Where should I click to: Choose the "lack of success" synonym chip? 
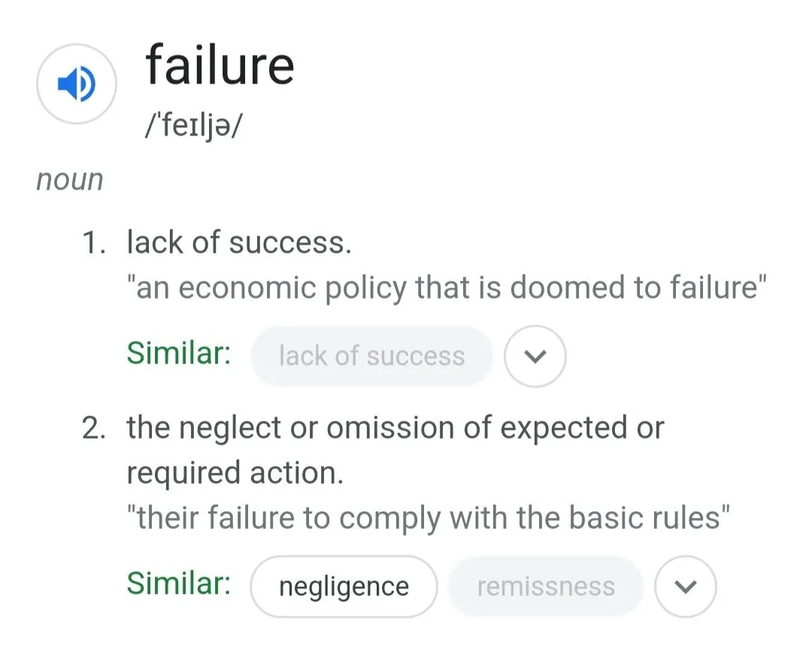[371, 357]
